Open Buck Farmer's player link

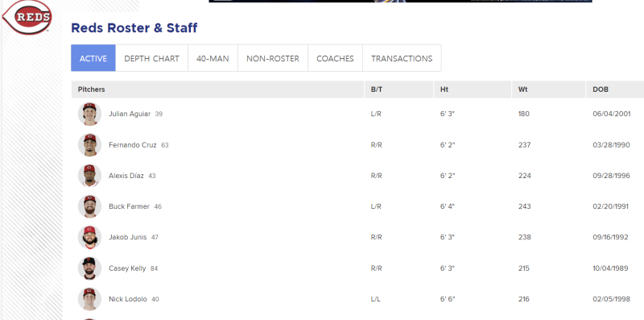click(x=129, y=206)
